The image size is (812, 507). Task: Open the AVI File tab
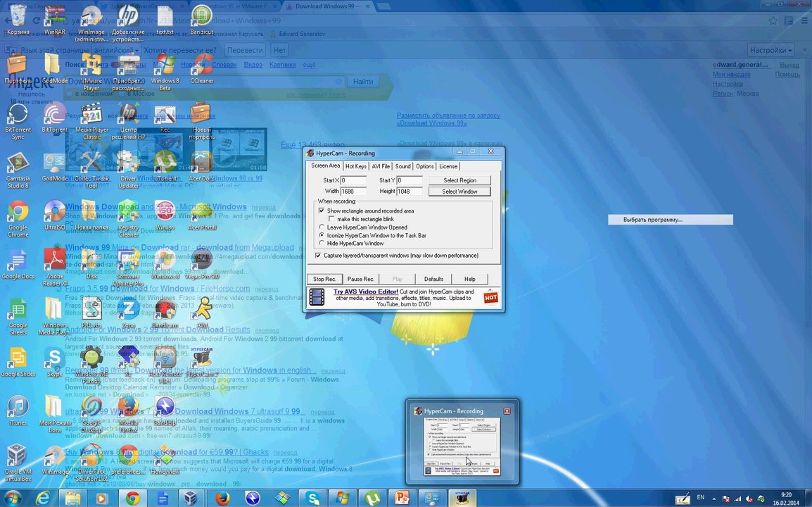tap(381, 166)
